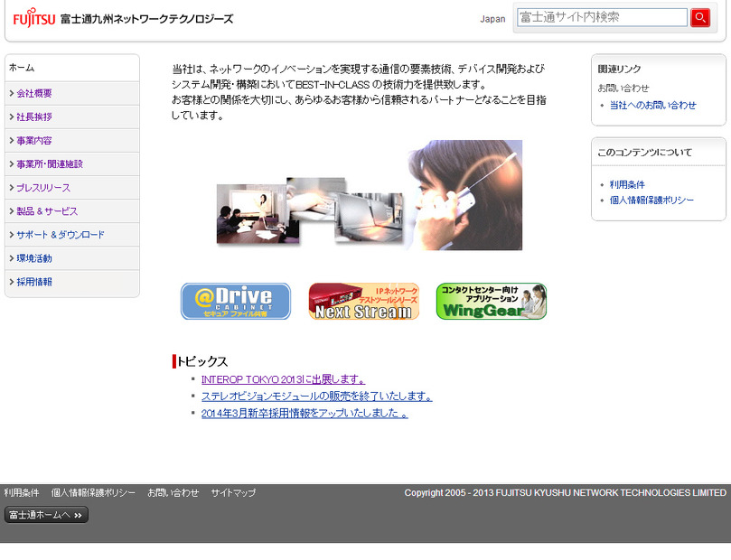Click the @Drive Cabinet banner

click(236, 302)
